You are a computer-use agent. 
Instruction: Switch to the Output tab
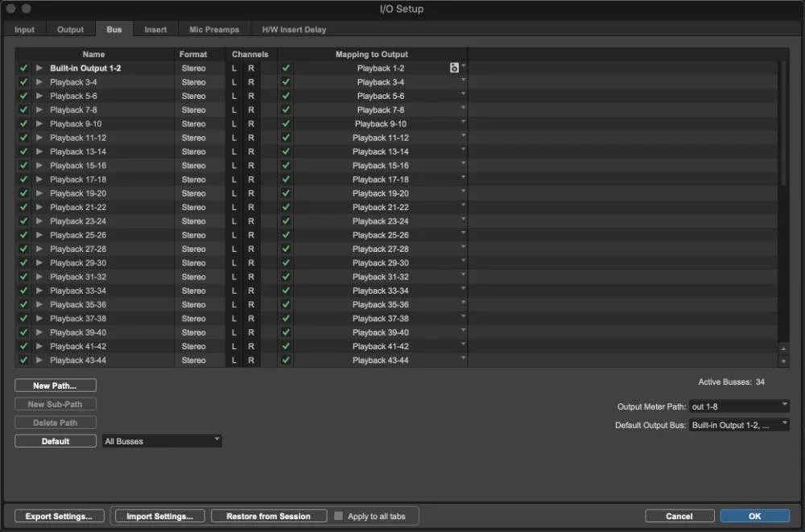(x=70, y=29)
